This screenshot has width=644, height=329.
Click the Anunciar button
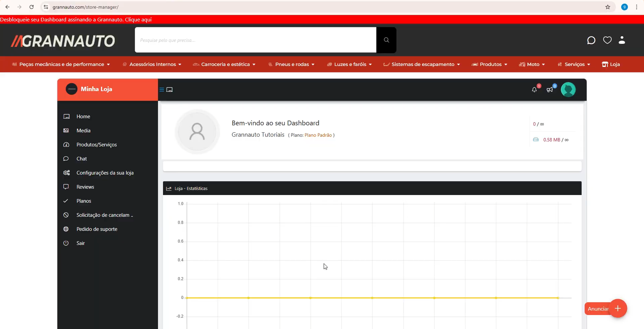pyautogui.click(x=598, y=309)
